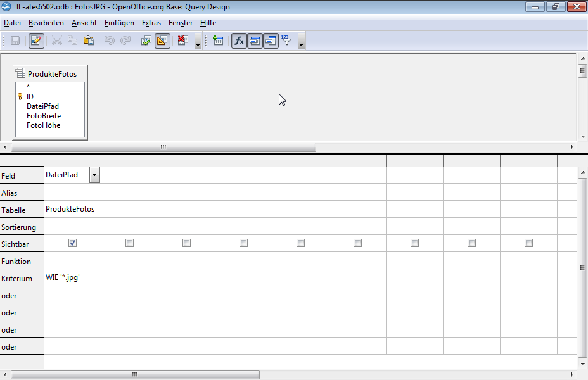Select the Tabelle row header
This screenshot has height=380, width=588.
click(22, 210)
